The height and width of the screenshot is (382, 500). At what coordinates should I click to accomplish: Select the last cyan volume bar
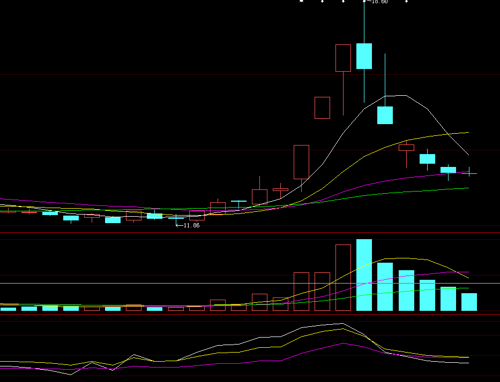click(x=469, y=302)
